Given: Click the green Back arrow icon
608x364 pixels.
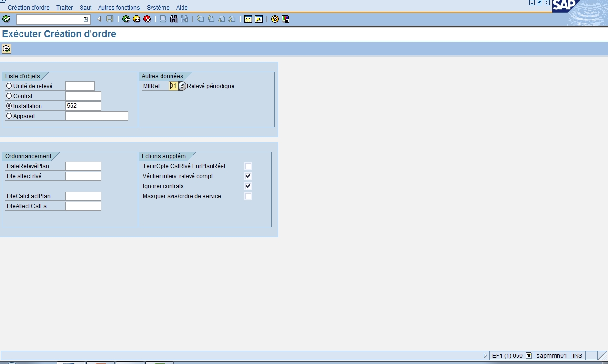Looking at the screenshot, I should pyautogui.click(x=126, y=19).
